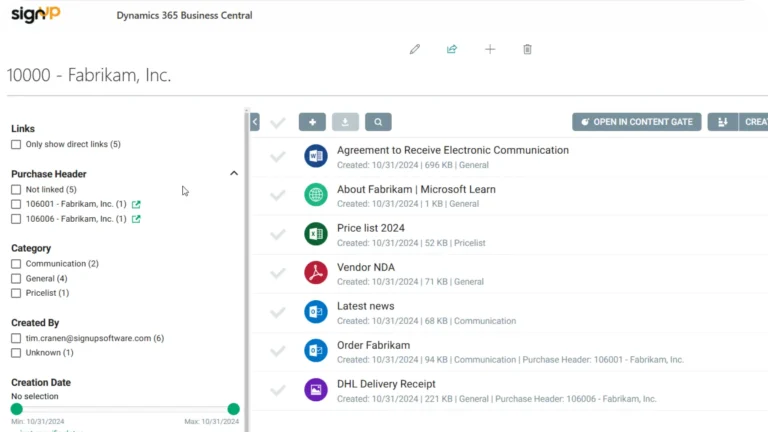Image resolution: width=768 pixels, height=432 pixels.
Task: Click the delete trash icon
Action: [528, 49]
